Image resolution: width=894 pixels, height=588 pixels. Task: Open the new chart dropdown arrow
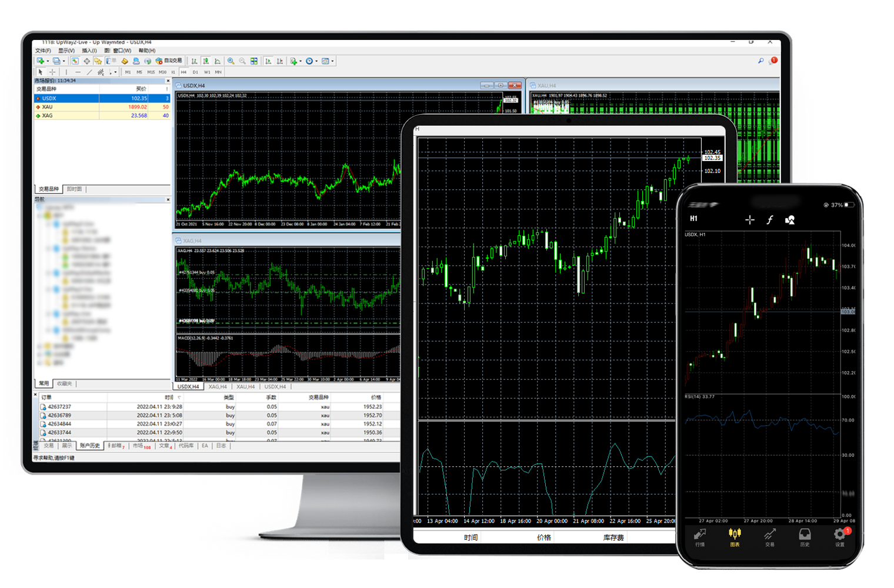coord(47,61)
